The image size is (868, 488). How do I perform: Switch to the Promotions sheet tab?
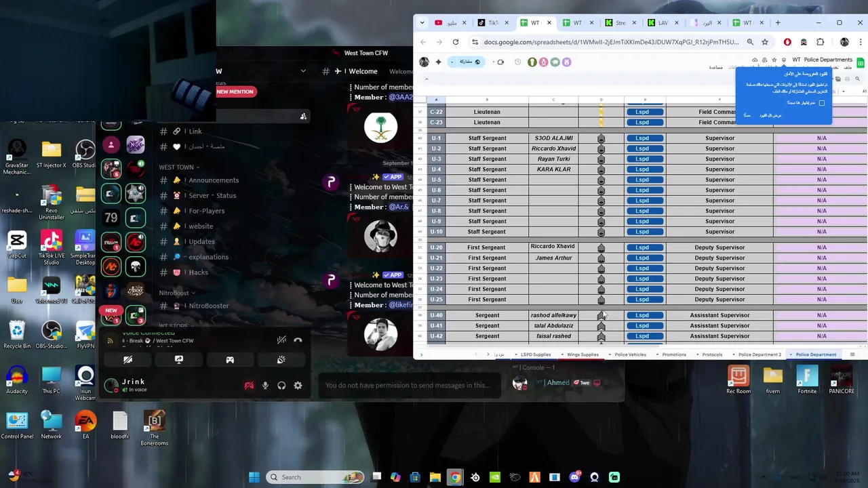coord(674,354)
